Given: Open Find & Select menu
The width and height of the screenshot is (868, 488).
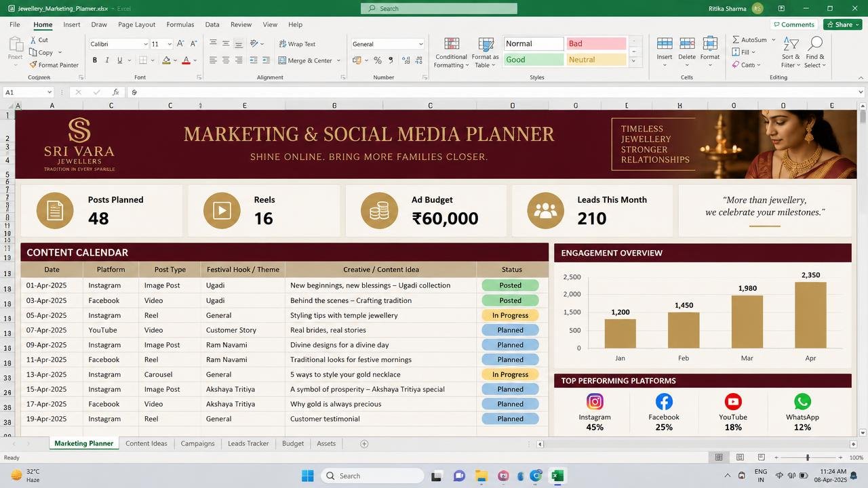Looking at the screenshot, I should 815,53.
